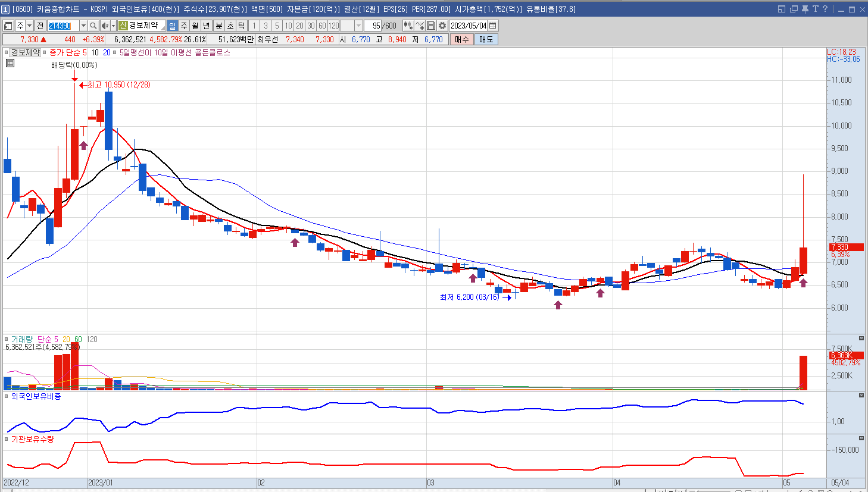The width and height of the screenshot is (868, 492).
Task: Expand the speaker options dropdown arrow
Action: pos(113,26)
